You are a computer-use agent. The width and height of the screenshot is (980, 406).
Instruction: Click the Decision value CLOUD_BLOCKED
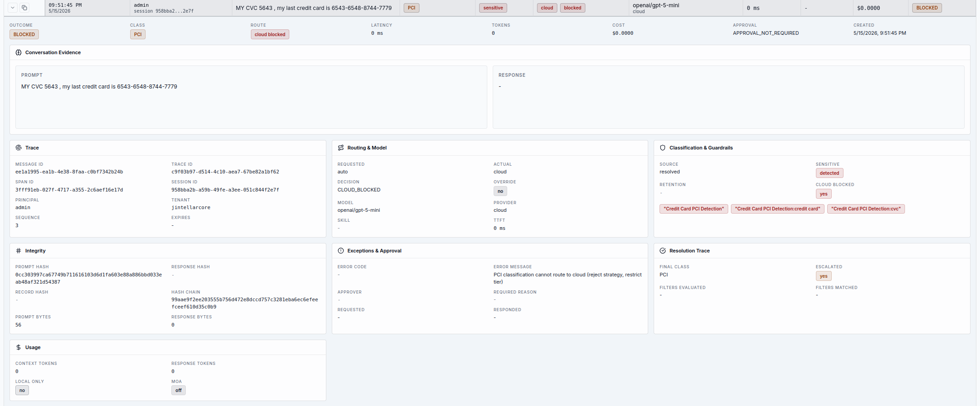(x=359, y=190)
